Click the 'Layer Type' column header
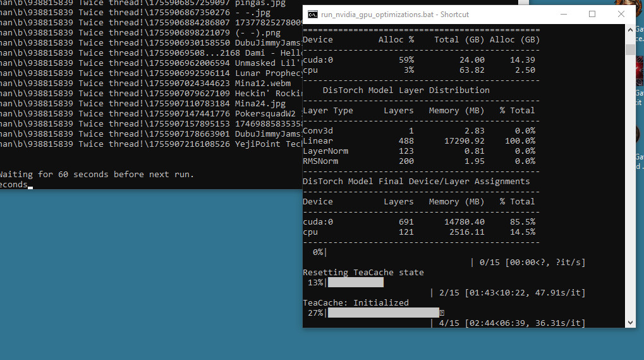This screenshot has height=360, width=644. tap(328, 111)
